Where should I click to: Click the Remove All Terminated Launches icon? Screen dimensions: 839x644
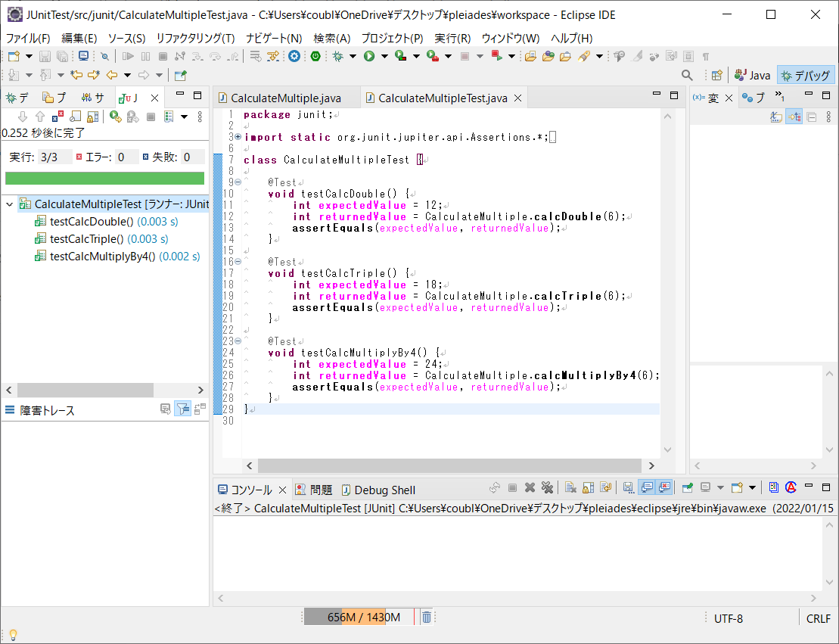(547, 487)
